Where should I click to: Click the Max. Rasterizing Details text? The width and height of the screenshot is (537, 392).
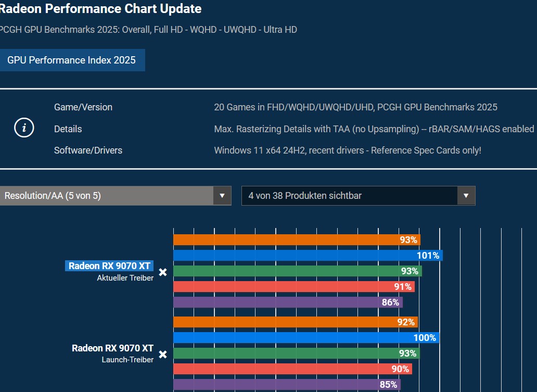[x=374, y=129]
